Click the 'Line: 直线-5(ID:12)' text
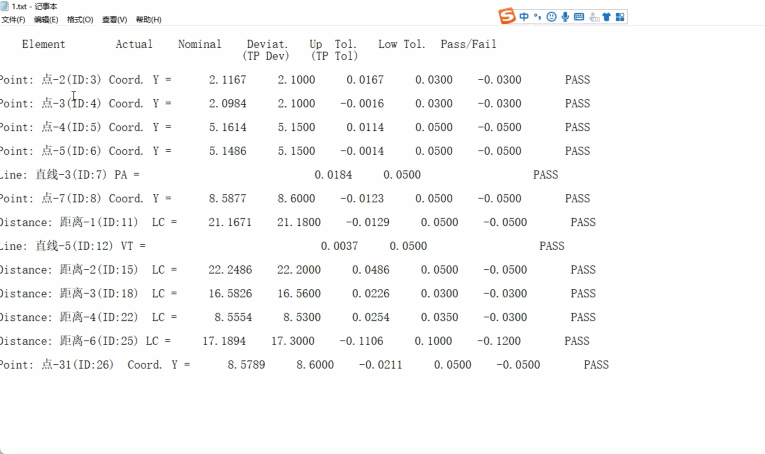Image resolution: width=765 pixels, height=454 pixels. [59, 246]
